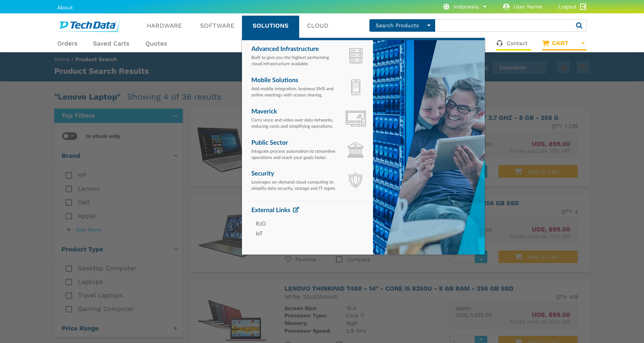Click the External Links open icon
644x343 pixels.
(296, 209)
